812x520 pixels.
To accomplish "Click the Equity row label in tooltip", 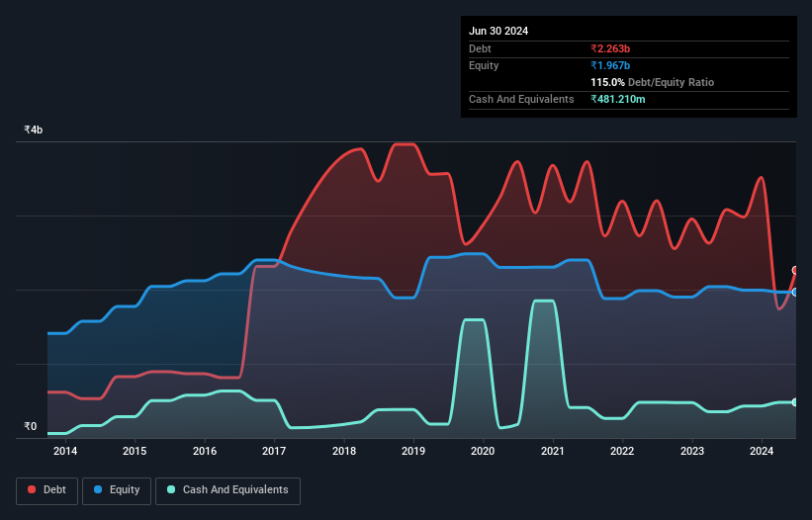I will pos(484,65).
